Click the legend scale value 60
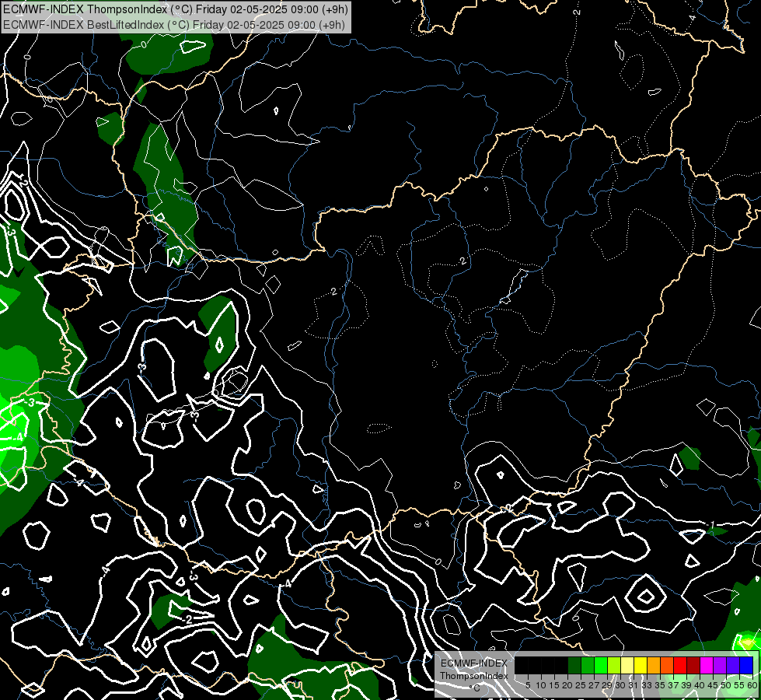Image resolution: width=761 pixels, height=700 pixels. [752, 685]
